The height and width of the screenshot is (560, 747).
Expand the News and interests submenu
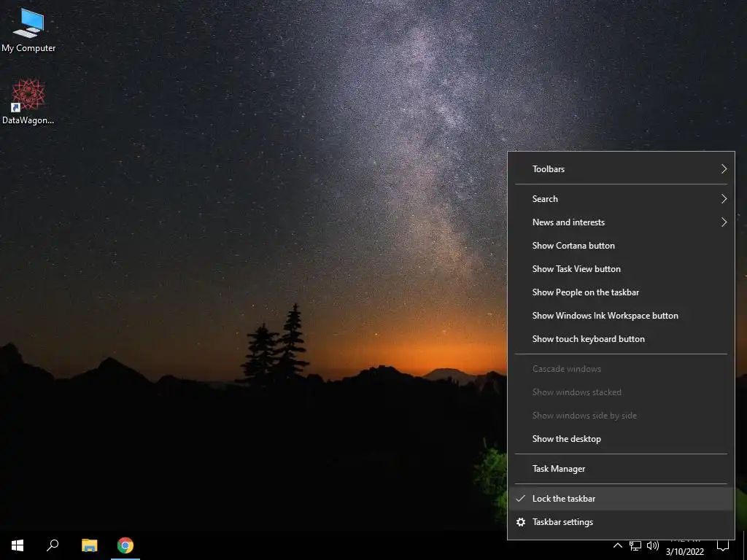(x=622, y=222)
